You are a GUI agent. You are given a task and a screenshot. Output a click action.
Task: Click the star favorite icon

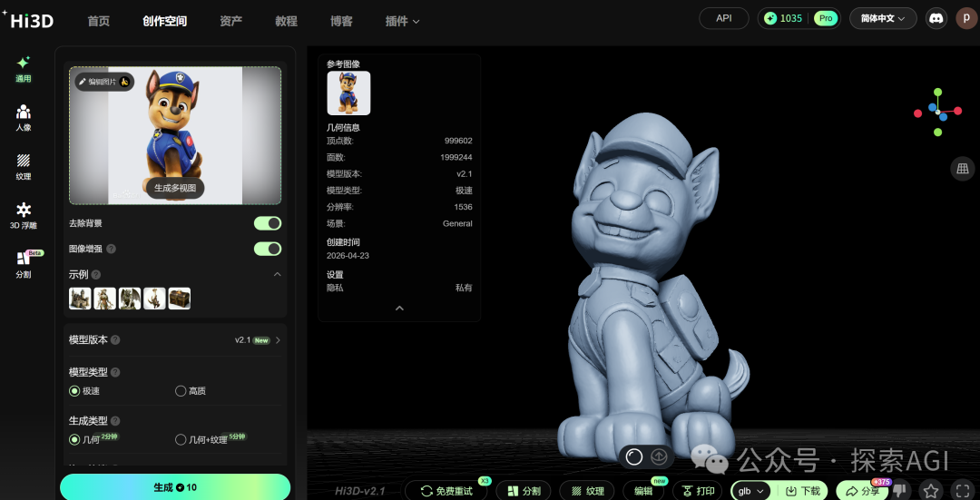[931, 491]
